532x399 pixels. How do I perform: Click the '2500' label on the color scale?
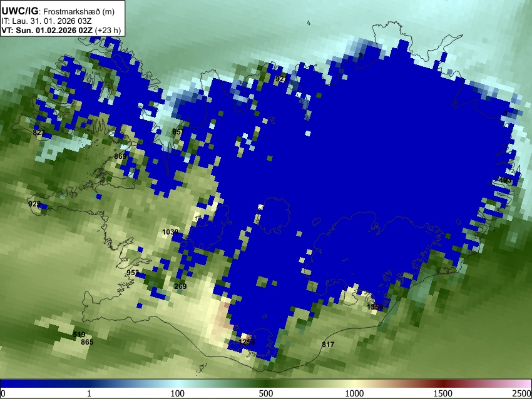pos(522,393)
